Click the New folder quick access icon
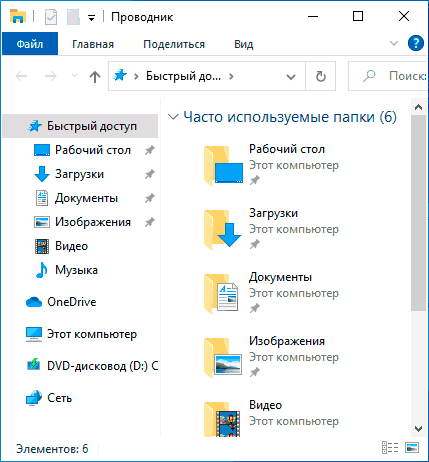This screenshot has width=429, height=462. (73, 17)
